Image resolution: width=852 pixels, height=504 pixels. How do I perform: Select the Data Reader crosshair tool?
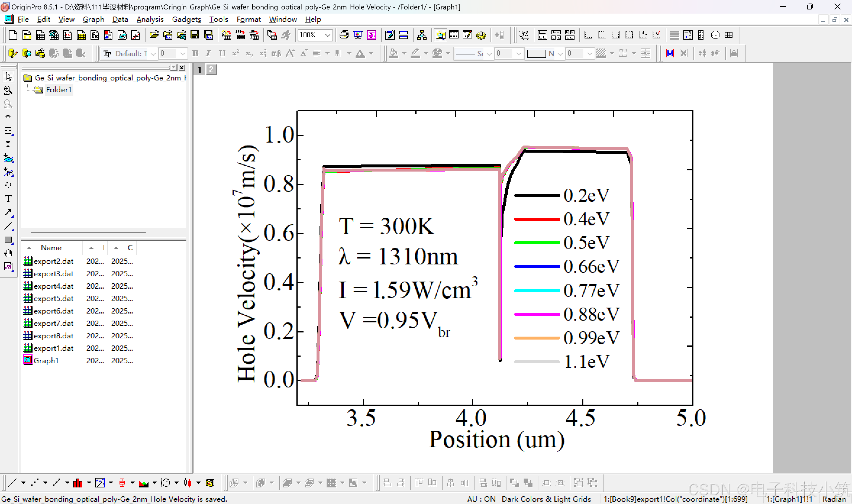8,117
